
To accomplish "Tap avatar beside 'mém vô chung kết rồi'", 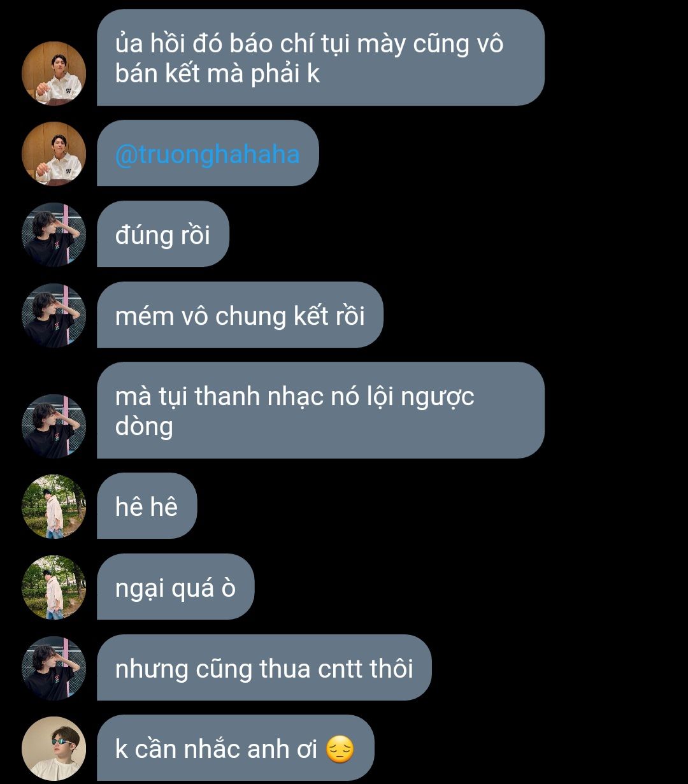I will coord(54,315).
